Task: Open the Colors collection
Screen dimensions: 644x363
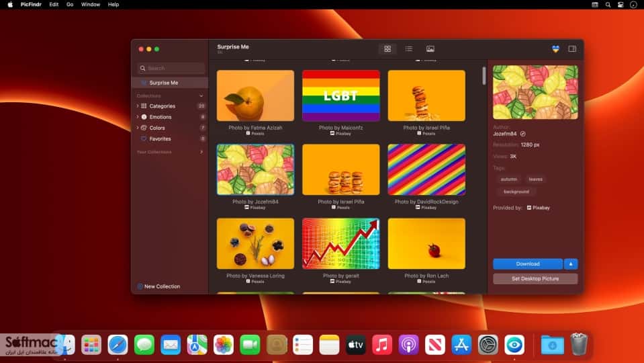Action: tap(157, 128)
